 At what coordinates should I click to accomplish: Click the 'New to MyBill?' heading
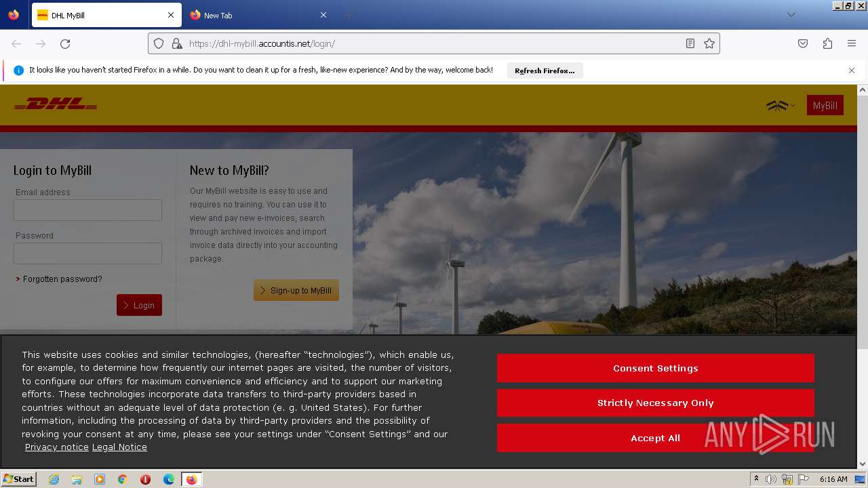(x=229, y=171)
